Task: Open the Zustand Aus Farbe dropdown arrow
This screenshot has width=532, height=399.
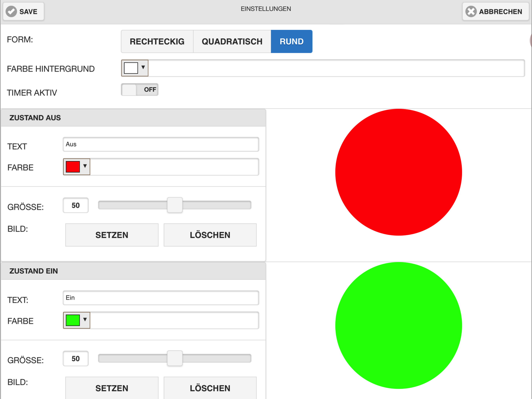Action: tap(85, 166)
